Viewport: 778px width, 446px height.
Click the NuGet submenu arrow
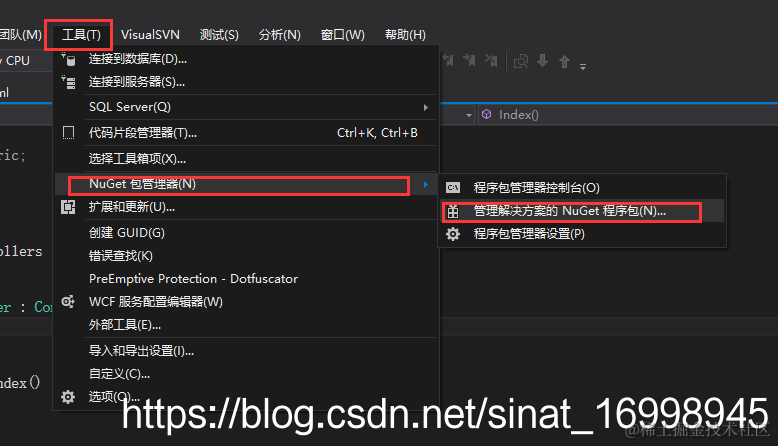tap(426, 185)
